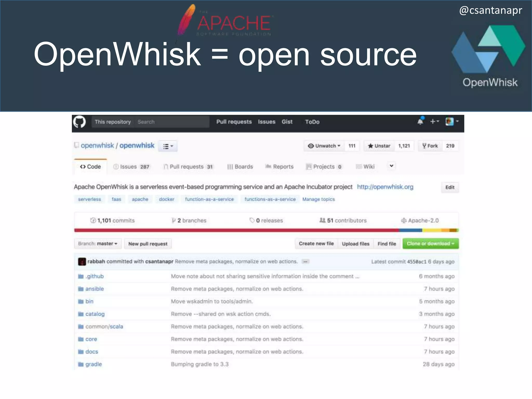532x399 pixels.
Task: Click Find file
Action: [387, 244]
